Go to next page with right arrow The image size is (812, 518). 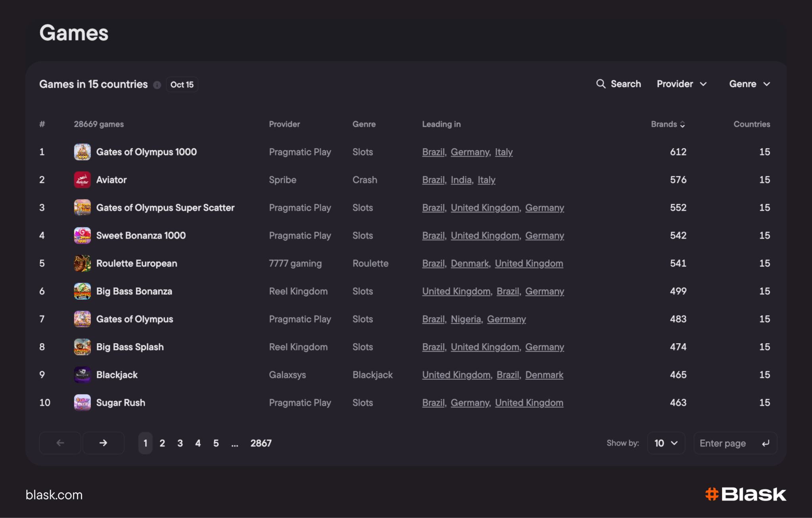[103, 443]
